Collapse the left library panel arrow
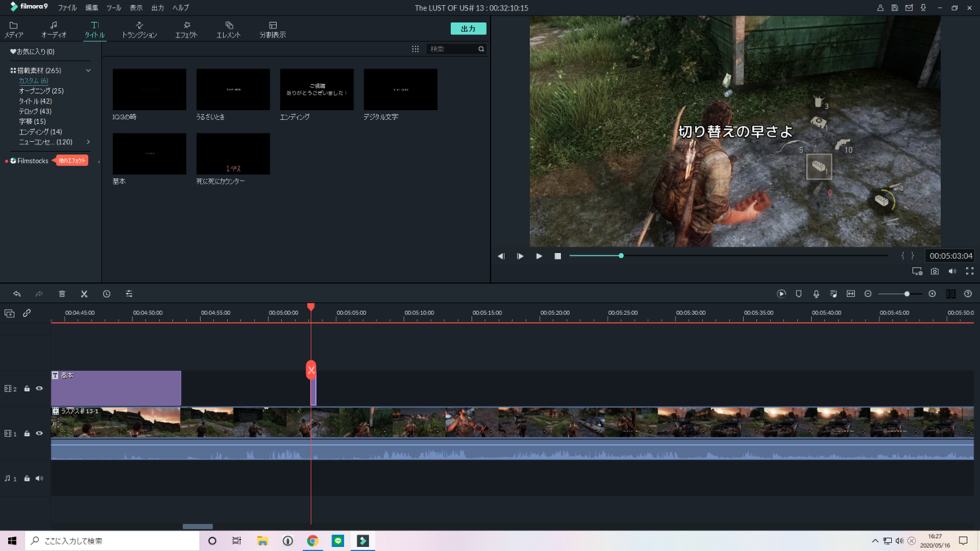 (99, 162)
